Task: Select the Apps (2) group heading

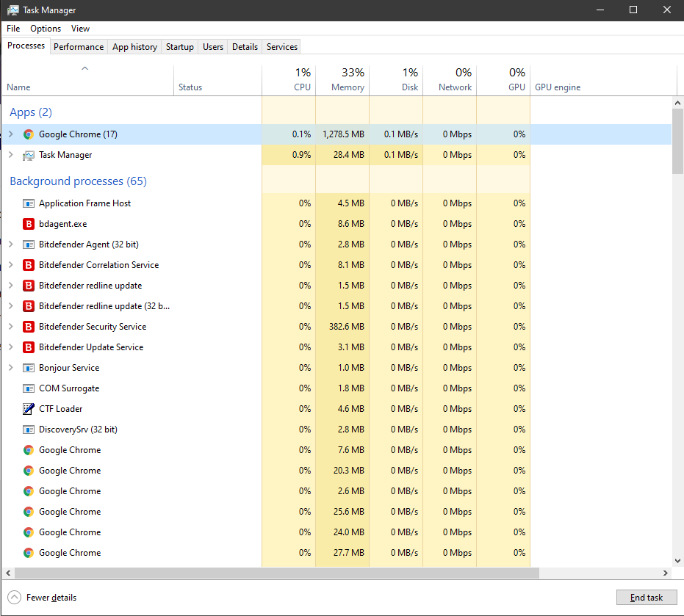Action: (31, 112)
